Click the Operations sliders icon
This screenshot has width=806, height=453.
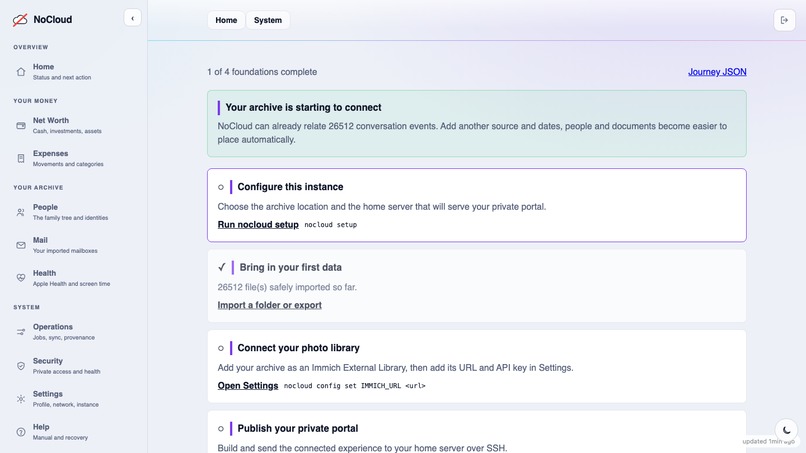point(21,332)
